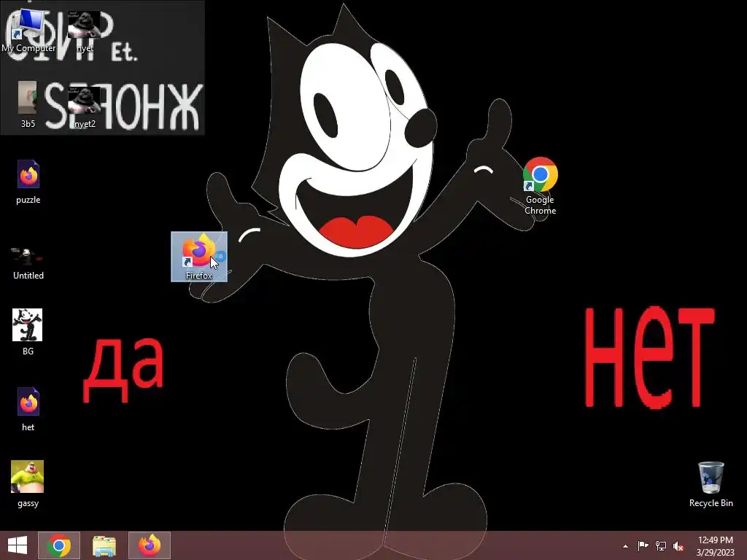Select the puzzle Firefox file icon

(x=28, y=182)
